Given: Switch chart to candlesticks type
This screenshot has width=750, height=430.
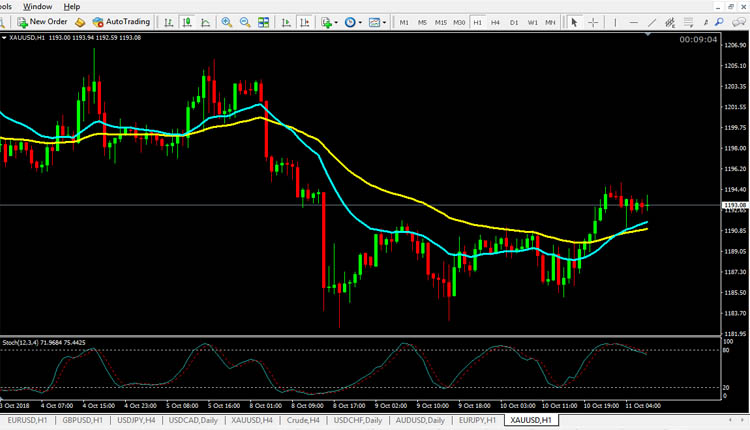Looking at the screenshot, I should click(187, 22).
